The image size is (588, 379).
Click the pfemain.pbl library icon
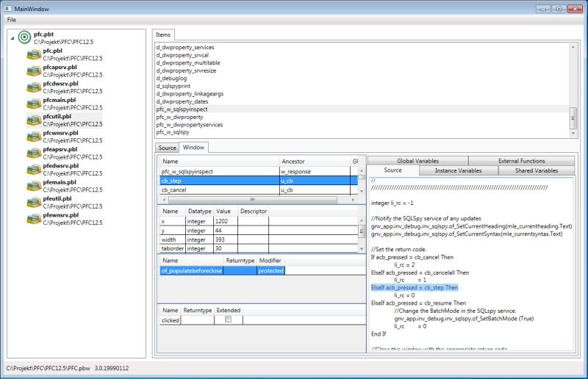tap(34, 187)
